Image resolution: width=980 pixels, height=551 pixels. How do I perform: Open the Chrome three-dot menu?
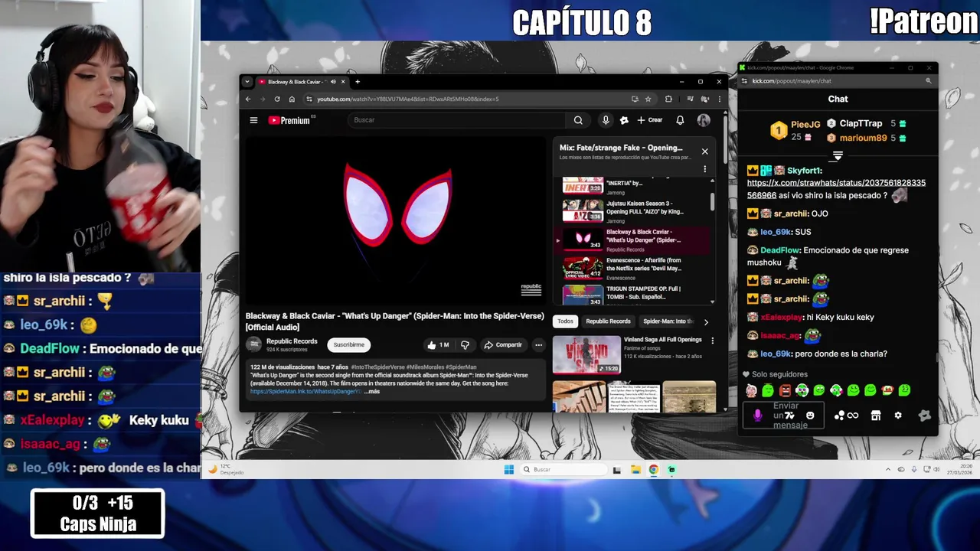pos(719,99)
